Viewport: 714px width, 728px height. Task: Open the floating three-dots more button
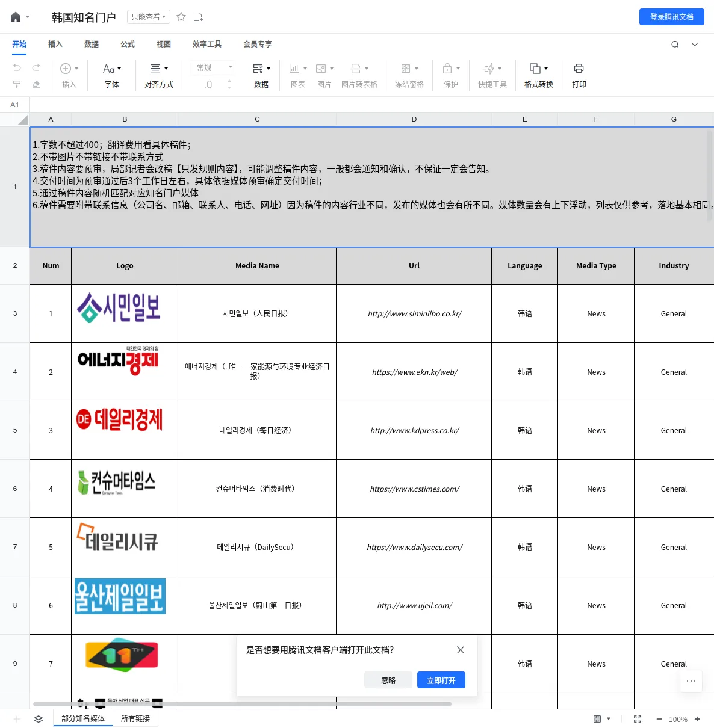(691, 681)
